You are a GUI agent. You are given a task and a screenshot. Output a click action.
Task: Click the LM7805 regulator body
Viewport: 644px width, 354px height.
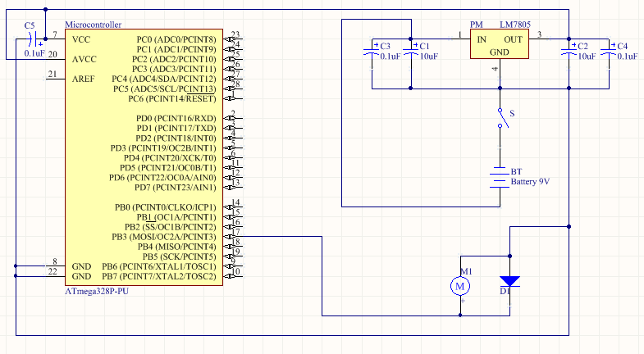[499, 45]
